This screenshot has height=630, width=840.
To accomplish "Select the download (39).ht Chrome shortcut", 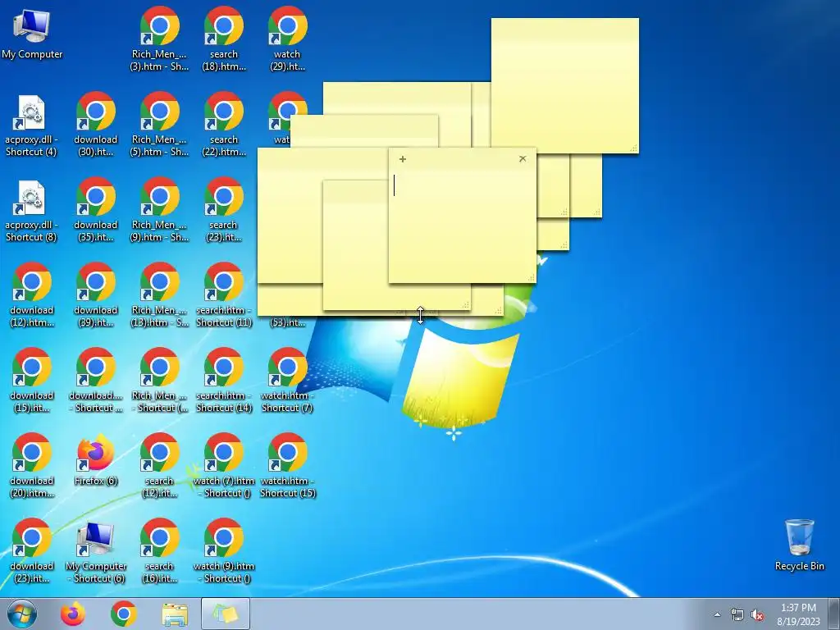I will (96, 295).
